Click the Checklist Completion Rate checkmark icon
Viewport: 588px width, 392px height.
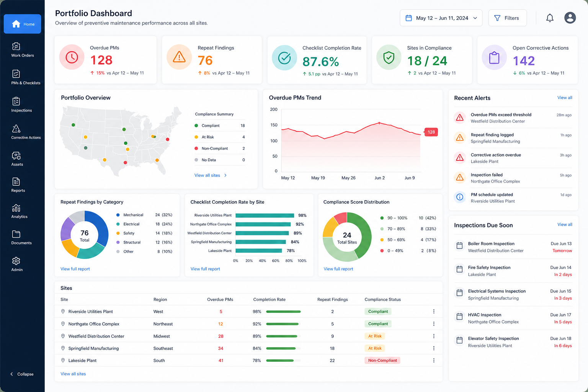coord(284,58)
